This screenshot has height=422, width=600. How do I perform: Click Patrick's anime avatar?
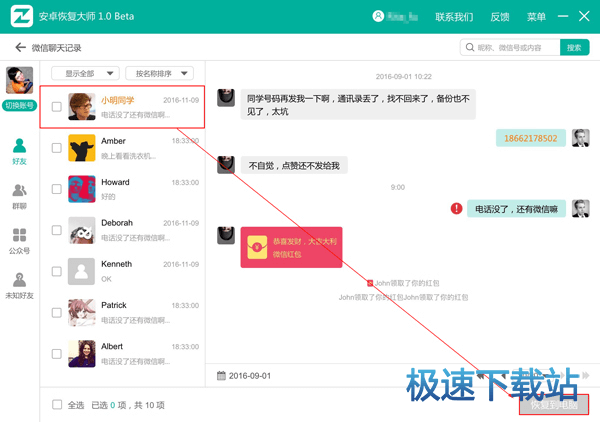pyautogui.click(x=82, y=313)
